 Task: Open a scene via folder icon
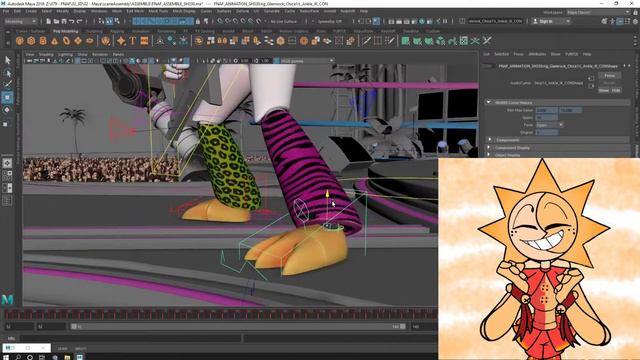pos(56,21)
